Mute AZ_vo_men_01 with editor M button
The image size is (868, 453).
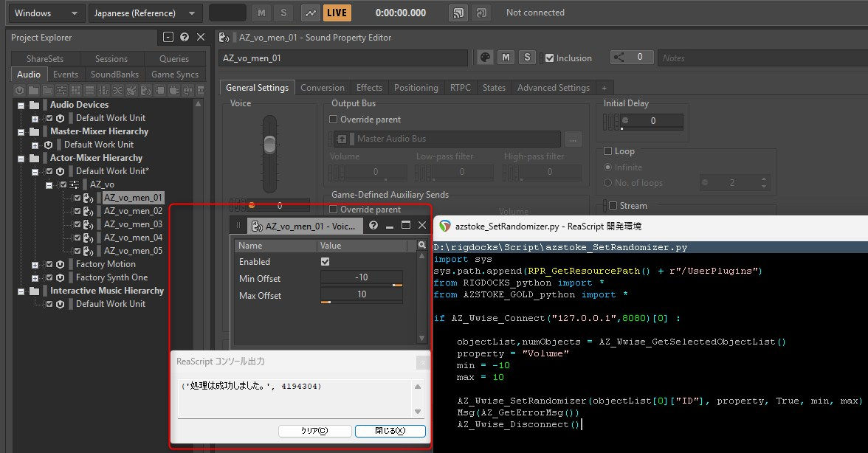(x=506, y=58)
